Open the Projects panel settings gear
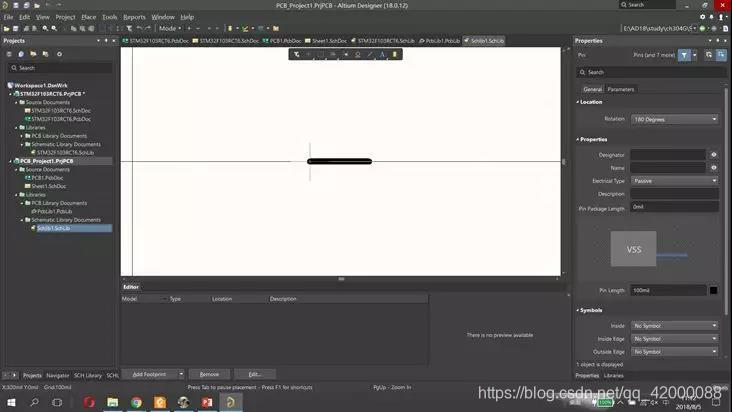732x412 pixels. (x=61, y=54)
